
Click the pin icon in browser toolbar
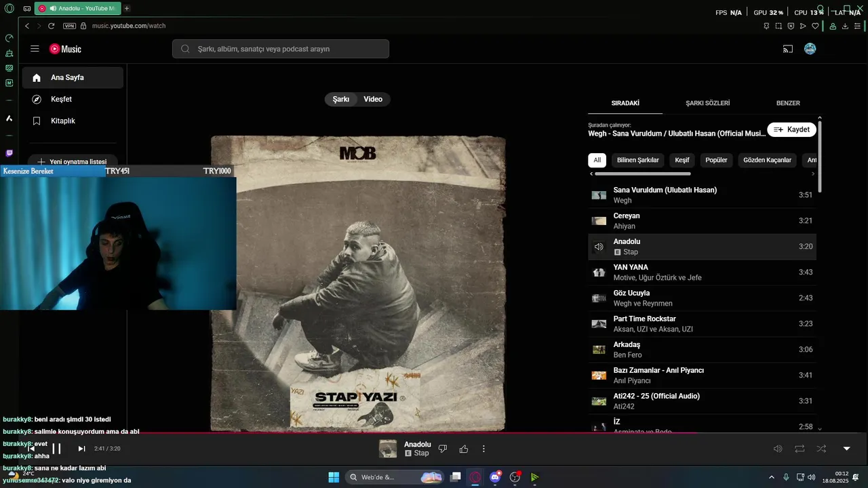[766, 26]
